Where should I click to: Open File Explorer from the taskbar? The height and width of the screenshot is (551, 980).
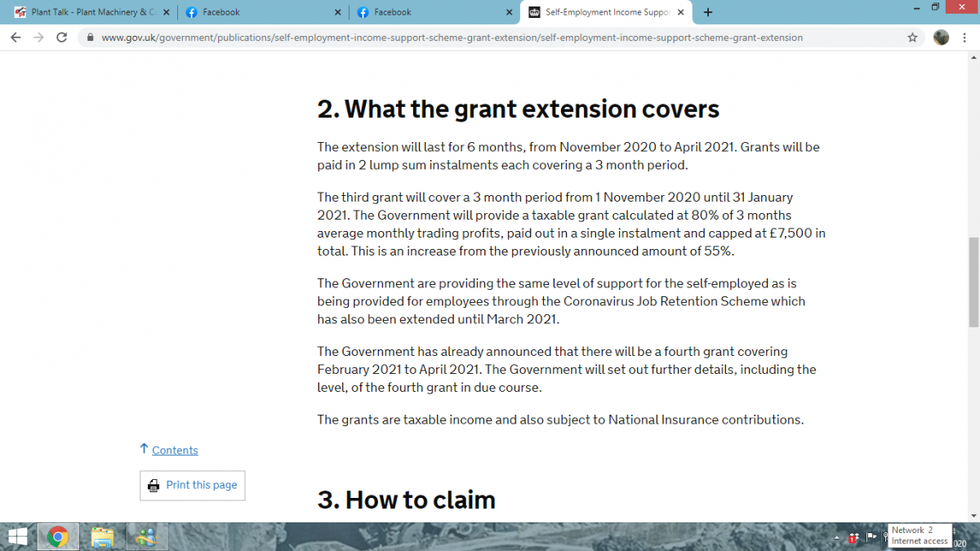tap(103, 536)
